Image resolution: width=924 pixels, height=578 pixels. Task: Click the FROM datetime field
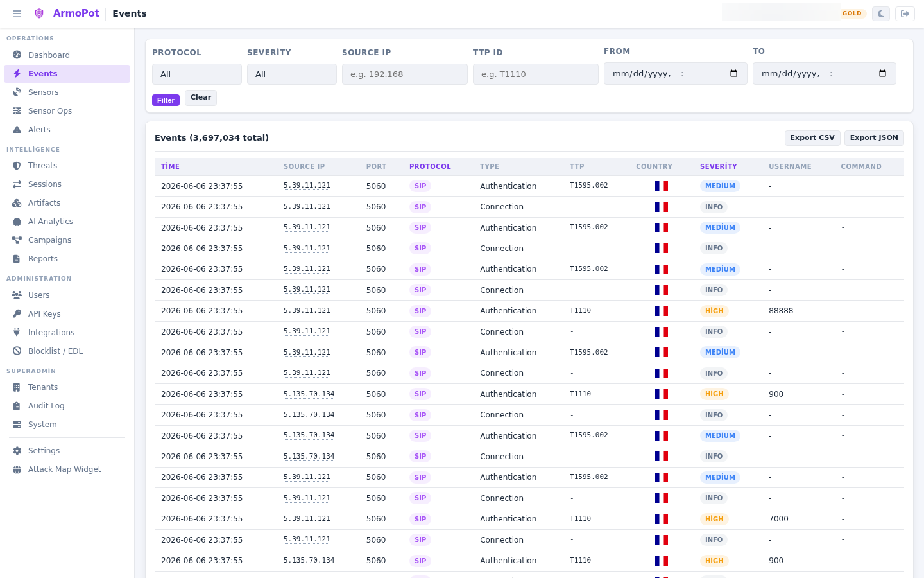click(676, 74)
